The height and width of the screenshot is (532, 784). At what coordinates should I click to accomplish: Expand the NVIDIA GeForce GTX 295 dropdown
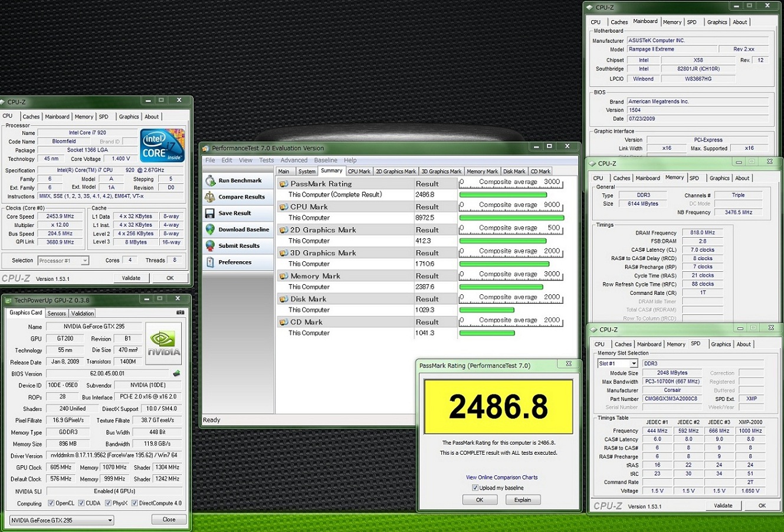pos(61,520)
